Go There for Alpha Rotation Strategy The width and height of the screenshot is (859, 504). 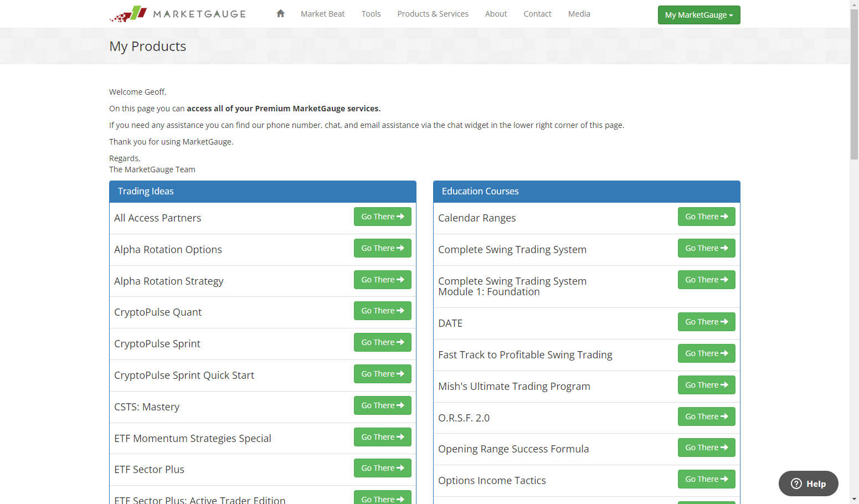pyautogui.click(x=383, y=280)
